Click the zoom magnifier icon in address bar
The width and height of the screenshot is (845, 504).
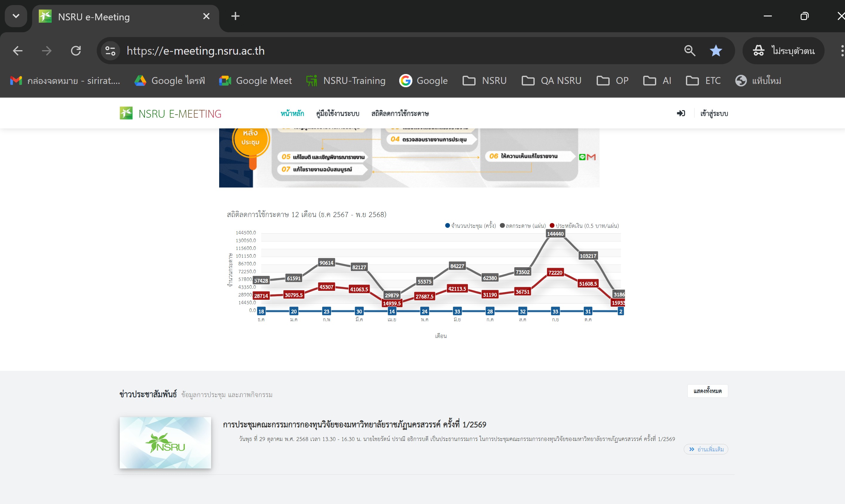point(690,51)
